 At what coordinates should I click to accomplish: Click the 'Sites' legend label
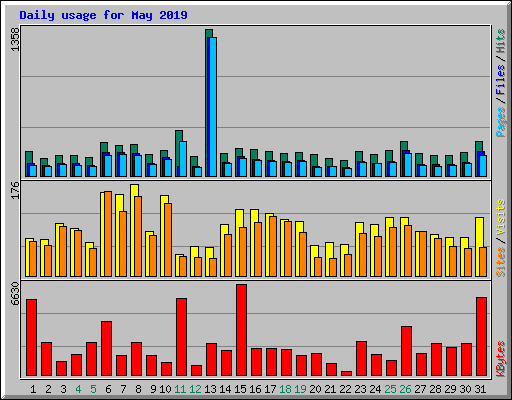501,262
